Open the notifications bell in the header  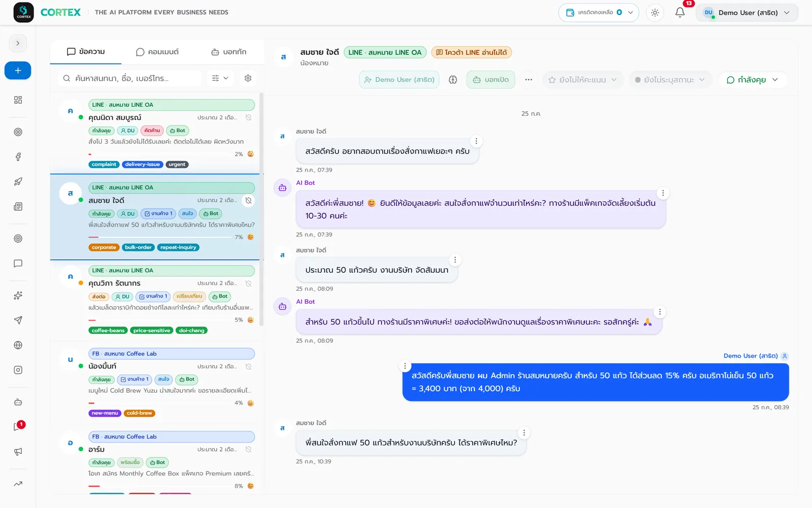(x=680, y=13)
